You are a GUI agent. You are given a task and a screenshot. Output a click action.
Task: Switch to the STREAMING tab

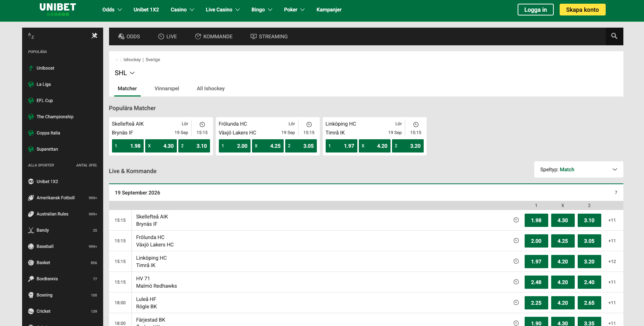pos(269,36)
